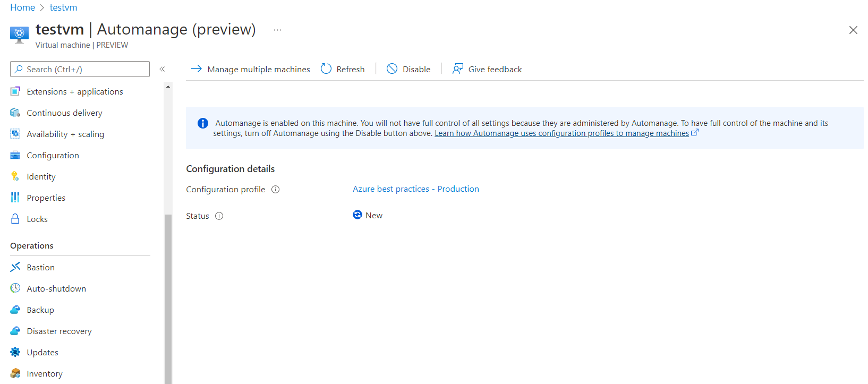Click the Disable button label
Screen dimensions: 868x384
click(416, 70)
